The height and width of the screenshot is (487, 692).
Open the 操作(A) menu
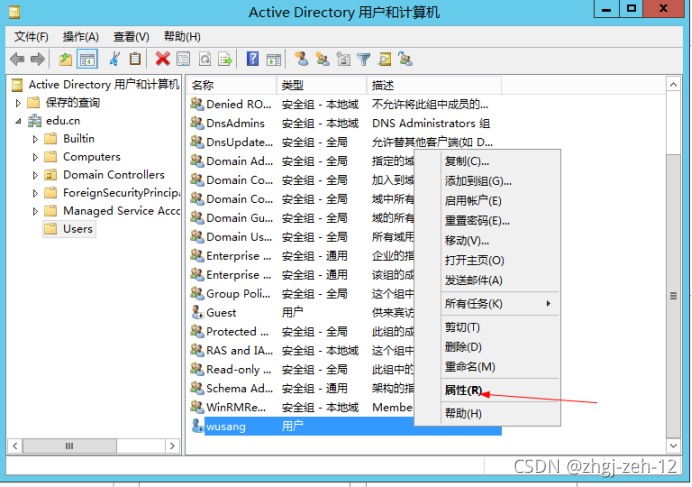pos(81,36)
